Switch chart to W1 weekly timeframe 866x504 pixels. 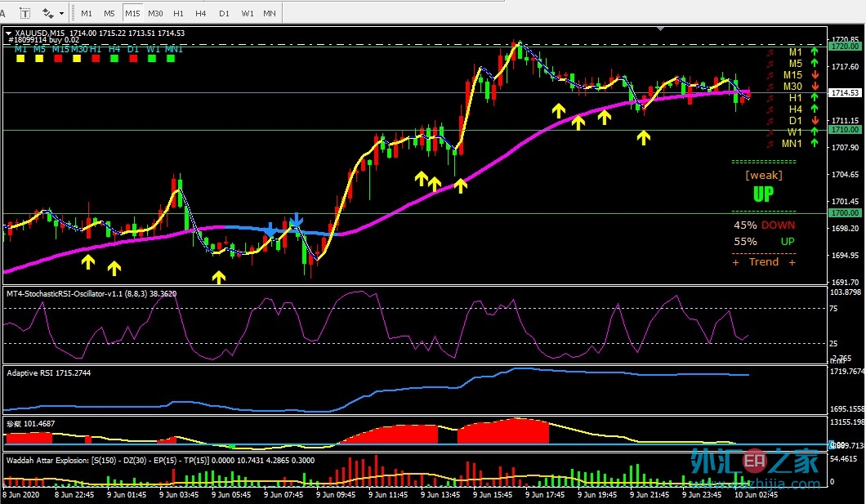click(247, 13)
